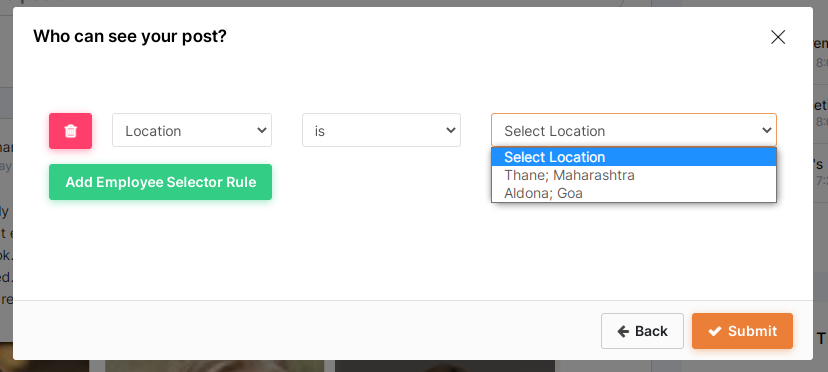Go Back to the previous step
Viewport: 828px width, 372px height.
point(642,331)
